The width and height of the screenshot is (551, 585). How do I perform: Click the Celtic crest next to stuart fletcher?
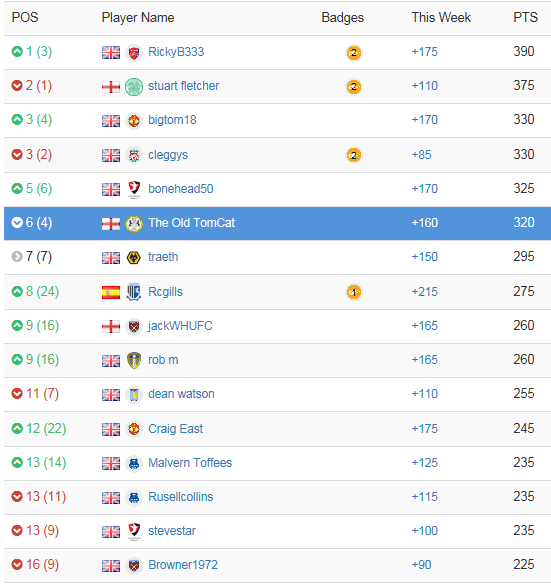[134, 87]
